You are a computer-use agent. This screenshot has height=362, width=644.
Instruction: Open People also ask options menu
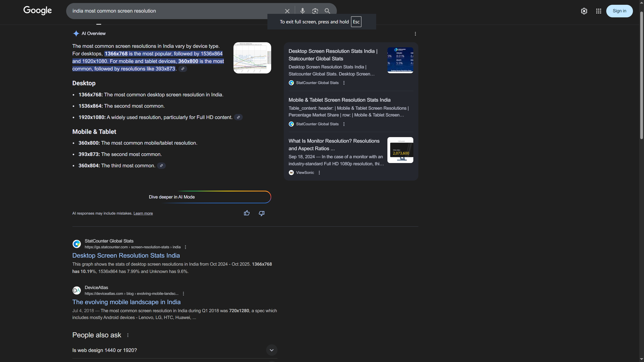128,335
